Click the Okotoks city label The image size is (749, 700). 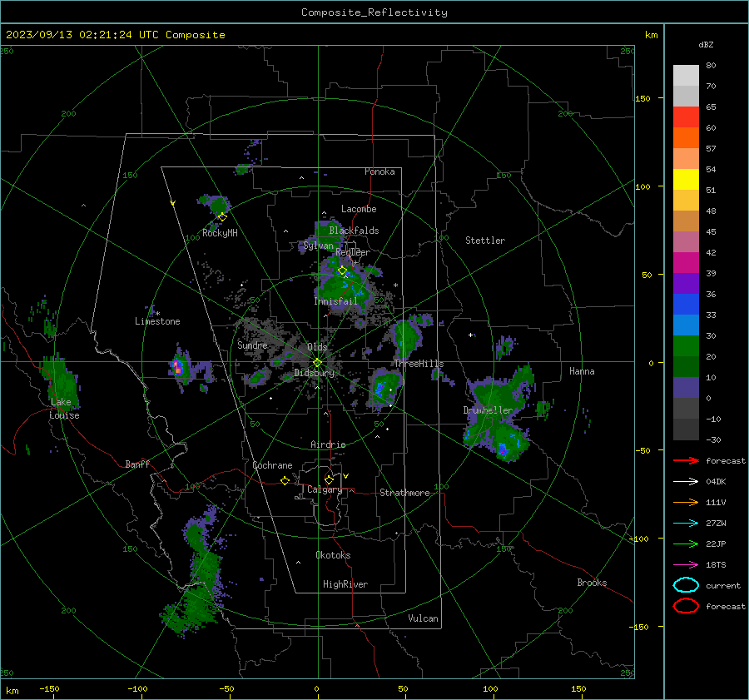pos(333,554)
